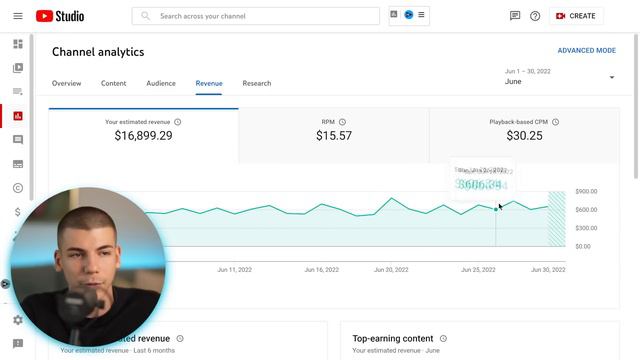Switch to the Content tab
640x360 pixels.
pyautogui.click(x=113, y=83)
